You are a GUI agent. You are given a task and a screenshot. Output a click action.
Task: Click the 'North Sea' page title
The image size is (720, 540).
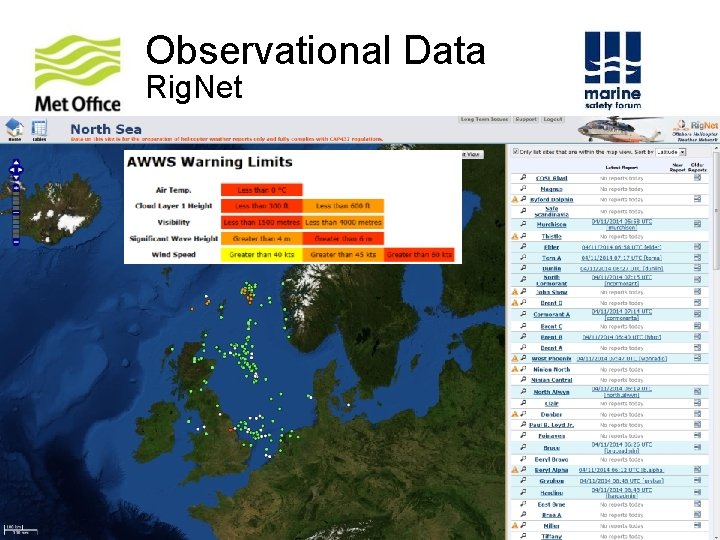click(x=106, y=129)
